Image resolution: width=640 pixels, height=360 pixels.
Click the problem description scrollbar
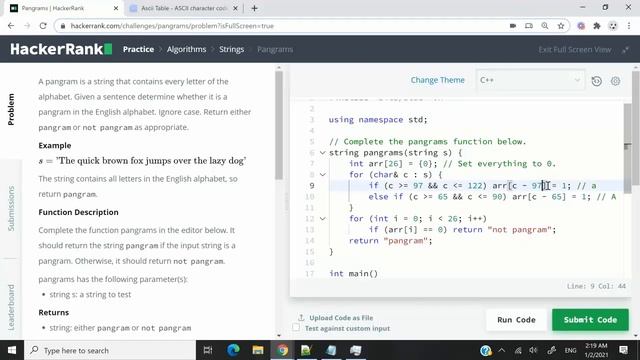click(x=279, y=126)
